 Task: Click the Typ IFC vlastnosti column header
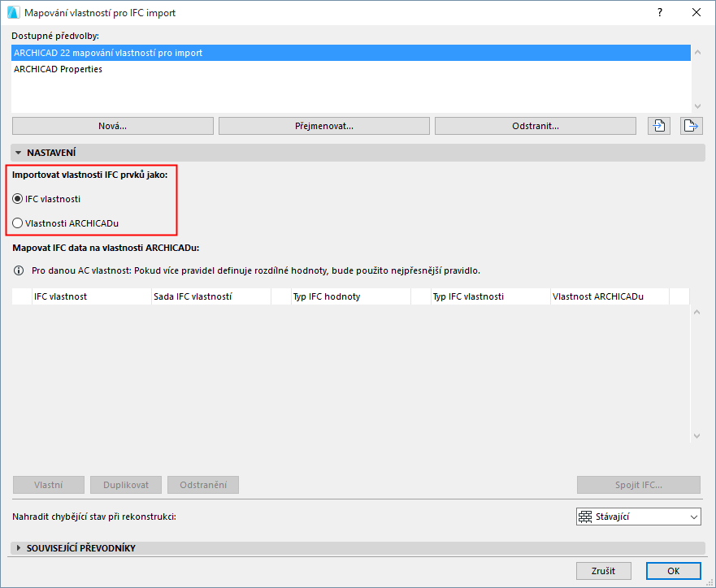coord(490,296)
